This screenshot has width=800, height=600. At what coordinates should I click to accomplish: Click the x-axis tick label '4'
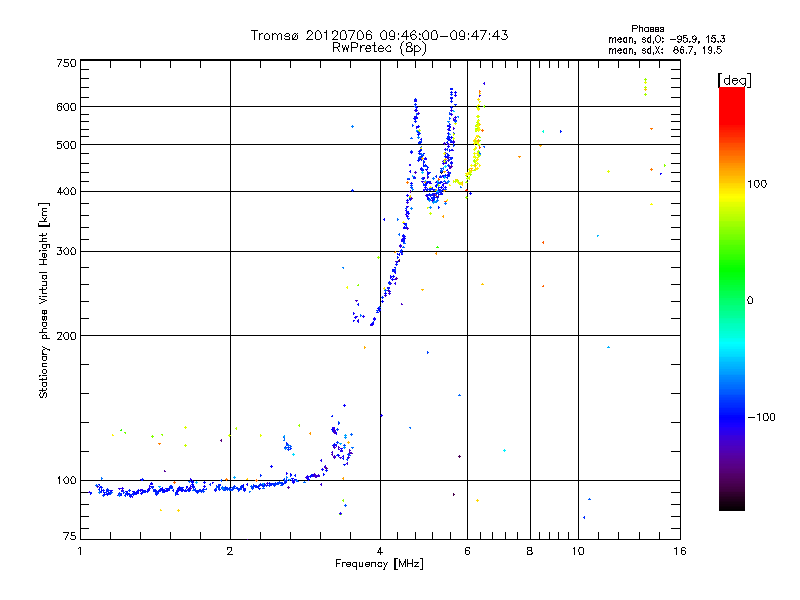[x=380, y=551]
